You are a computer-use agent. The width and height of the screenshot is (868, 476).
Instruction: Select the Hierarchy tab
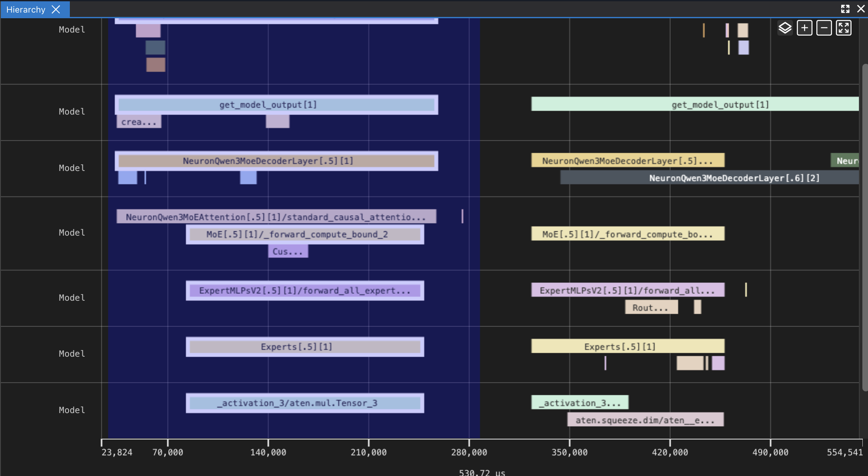point(26,9)
